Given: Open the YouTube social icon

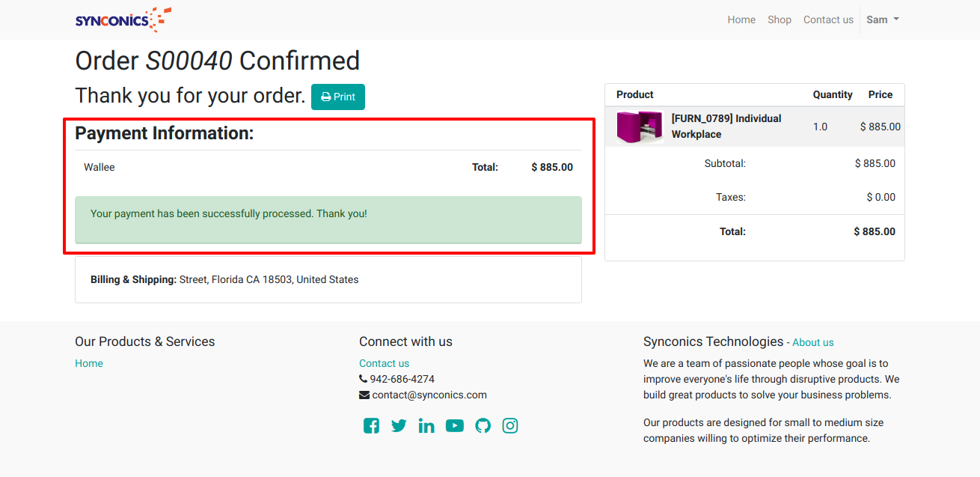Looking at the screenshot, I should click(454, 426).
